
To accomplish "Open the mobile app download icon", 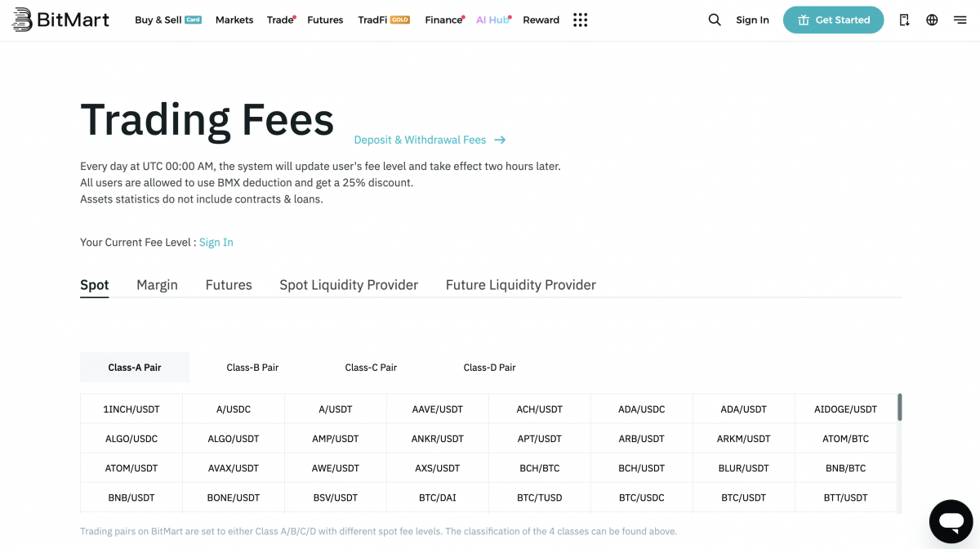I will pyautogui.click(x=904, y=20).
